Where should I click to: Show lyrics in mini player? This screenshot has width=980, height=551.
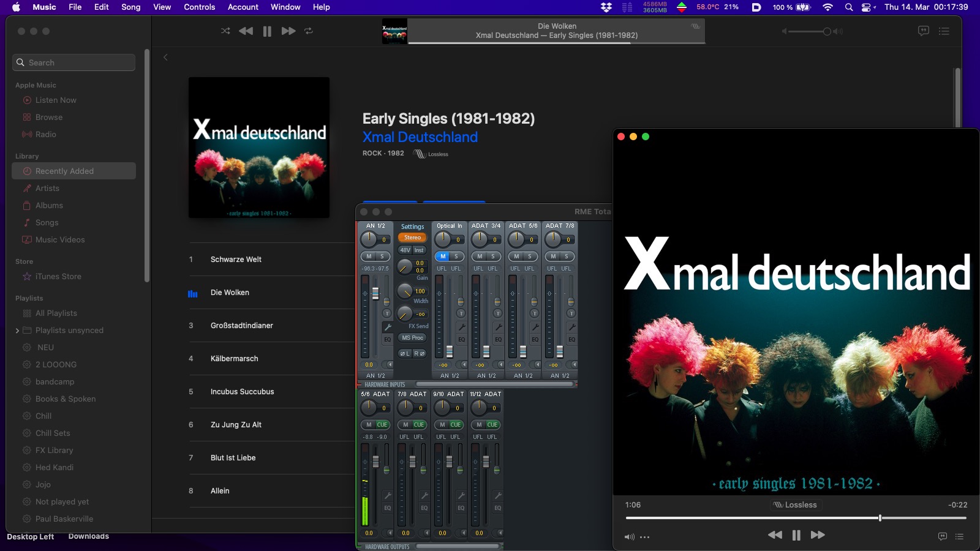pos(942,536)
